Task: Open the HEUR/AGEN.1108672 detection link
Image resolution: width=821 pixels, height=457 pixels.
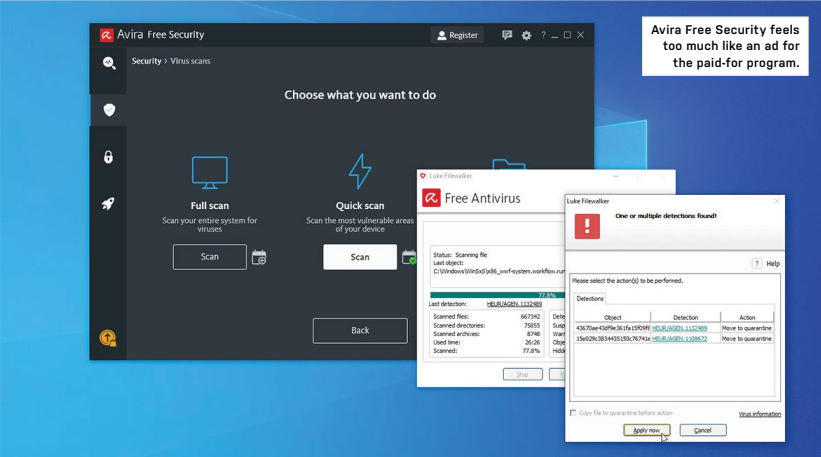Action: tap(679, 339)
